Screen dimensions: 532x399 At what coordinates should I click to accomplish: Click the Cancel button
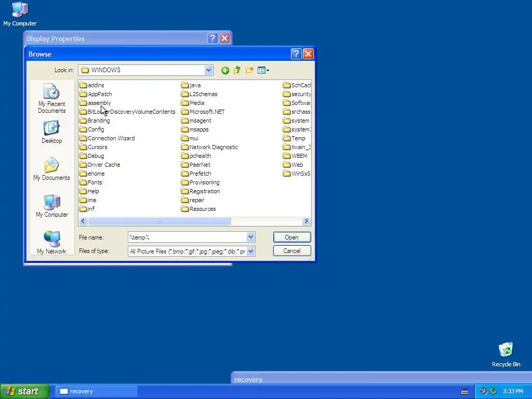[x=292, y=251]
